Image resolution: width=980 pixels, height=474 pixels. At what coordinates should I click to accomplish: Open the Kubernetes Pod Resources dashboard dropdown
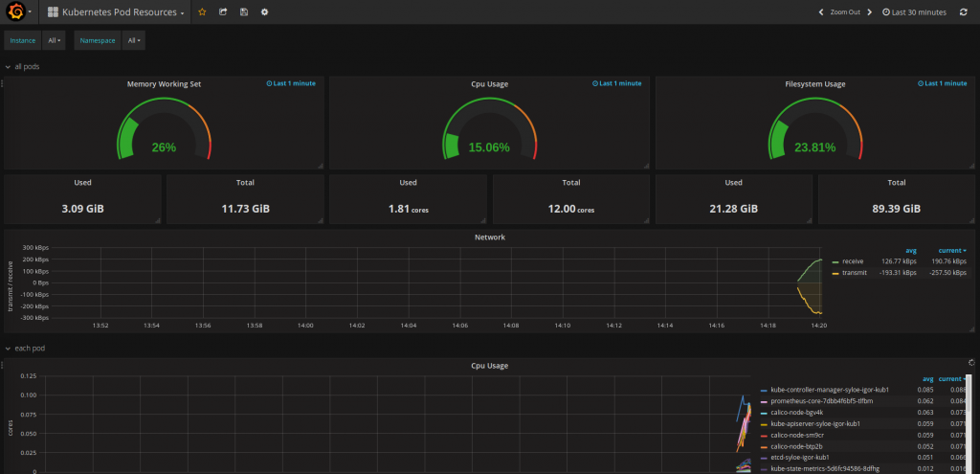coord(116,11)
